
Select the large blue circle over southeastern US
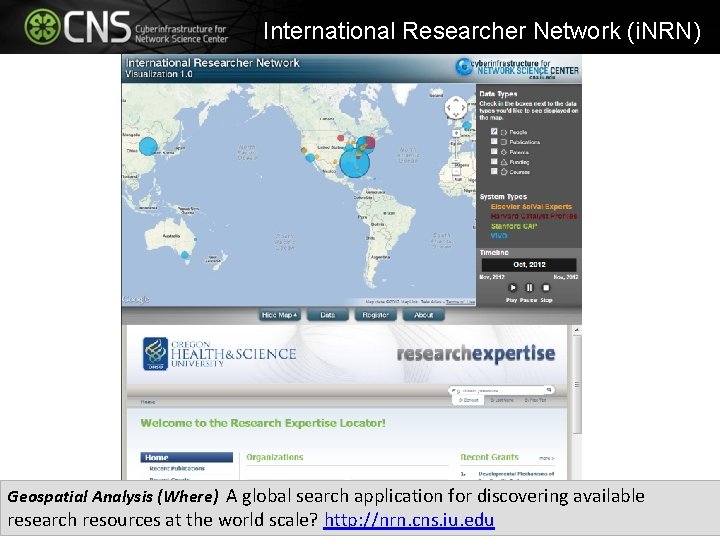tap(354, 163)
